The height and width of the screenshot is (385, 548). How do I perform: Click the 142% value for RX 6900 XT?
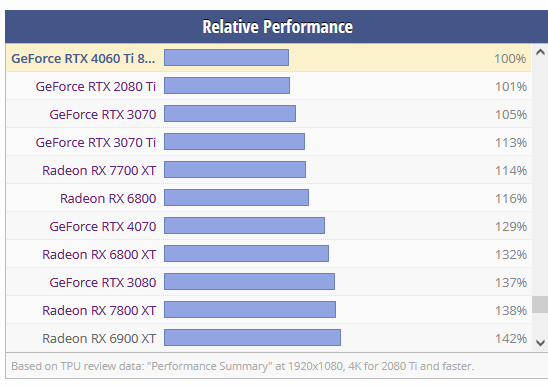(511, 338)
